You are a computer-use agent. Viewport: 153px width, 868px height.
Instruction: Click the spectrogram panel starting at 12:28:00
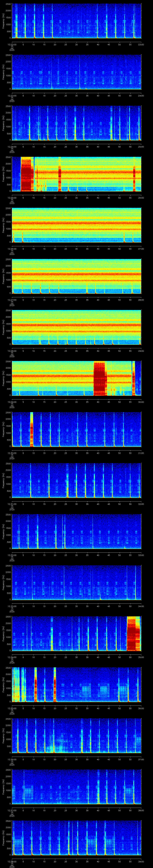[77, 327]
